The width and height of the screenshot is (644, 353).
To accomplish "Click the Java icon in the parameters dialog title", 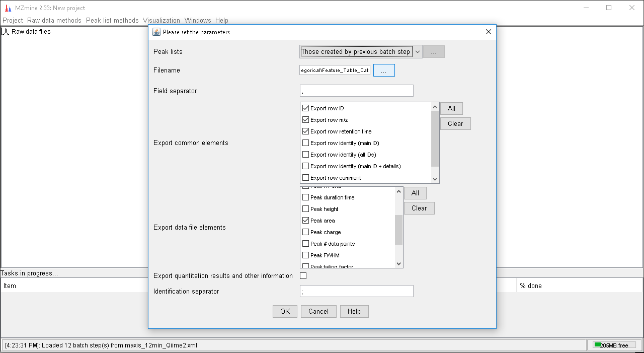I will pyautogui.click(x=156, y=32).
